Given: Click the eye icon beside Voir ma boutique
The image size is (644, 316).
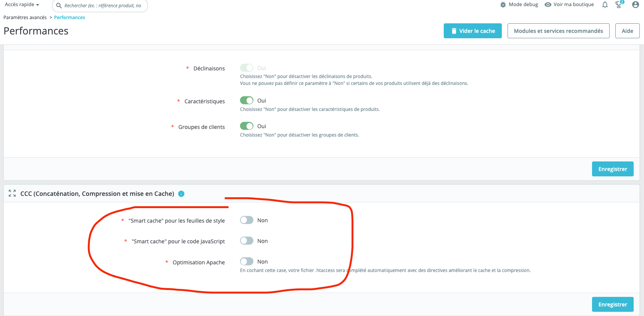Looking at the screenshot, I should pos(548,5).
